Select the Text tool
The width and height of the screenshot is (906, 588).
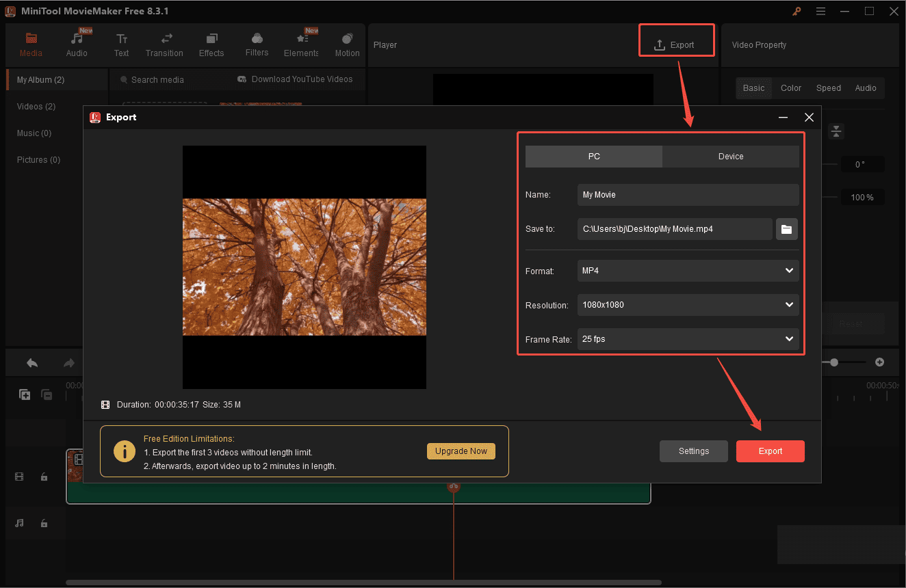tap(121, 43)
